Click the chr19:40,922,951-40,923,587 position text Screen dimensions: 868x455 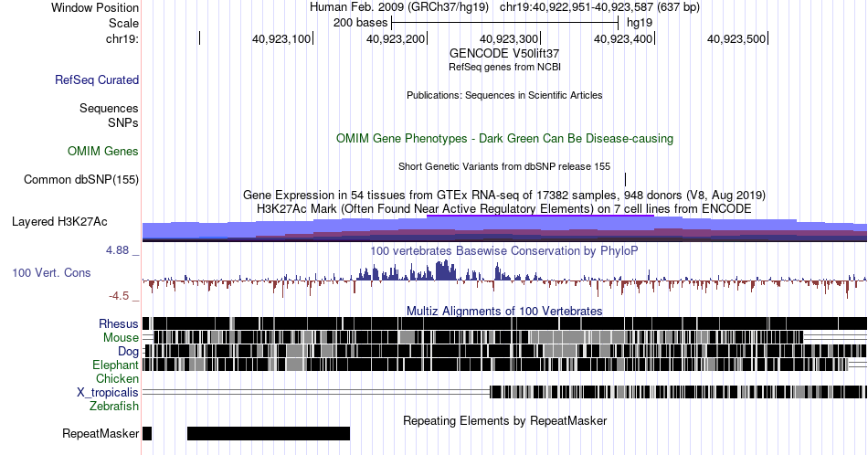[x=599, y=7]
